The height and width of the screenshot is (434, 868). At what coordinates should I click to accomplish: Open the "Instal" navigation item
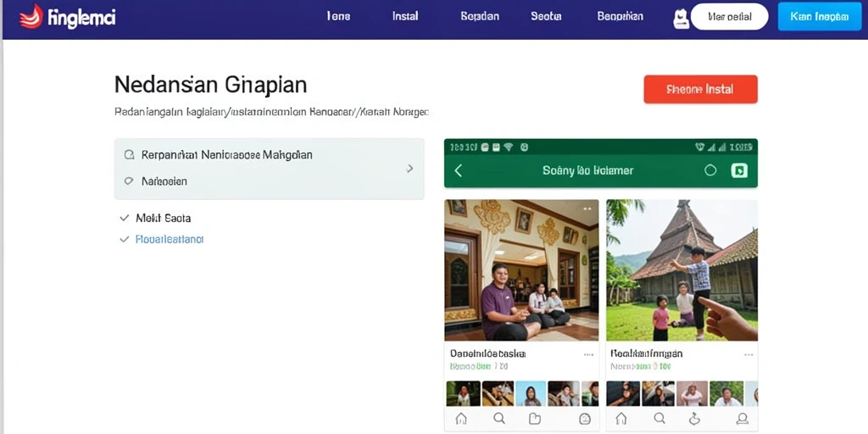click(x=405, y=17)
